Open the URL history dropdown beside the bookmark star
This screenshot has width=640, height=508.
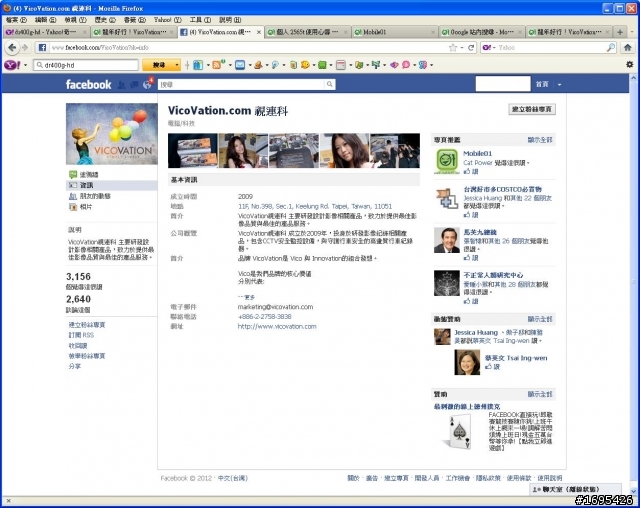click(x=462, y=48)
